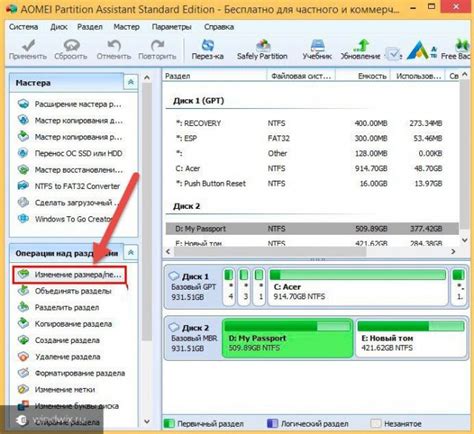
Task: Click the Free Backup toolbar icon
Action: coord(456,49)
